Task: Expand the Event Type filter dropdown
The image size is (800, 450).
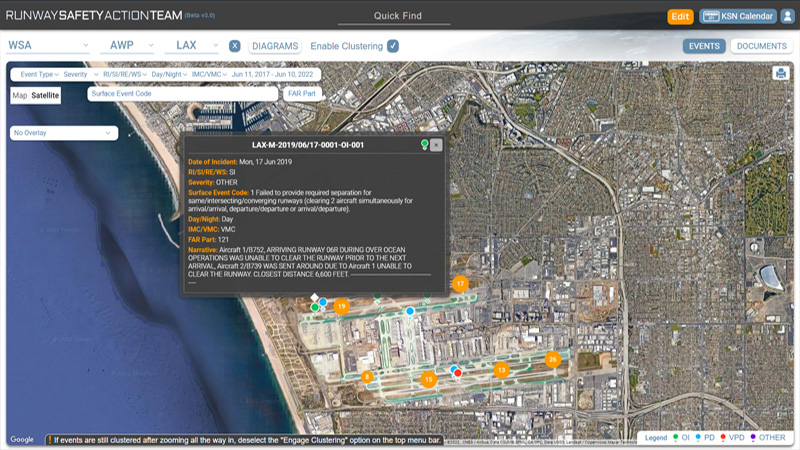Action: coord(37,75)
